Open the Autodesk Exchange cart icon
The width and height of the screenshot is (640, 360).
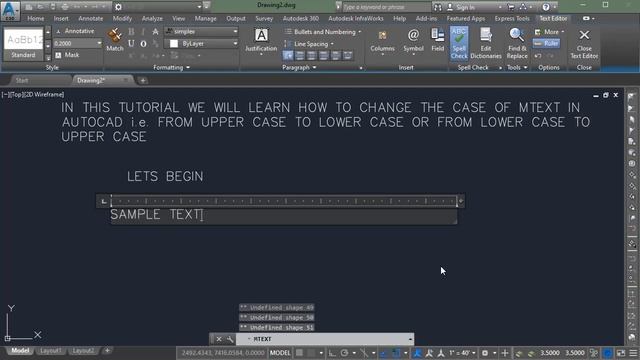(511, 7)
